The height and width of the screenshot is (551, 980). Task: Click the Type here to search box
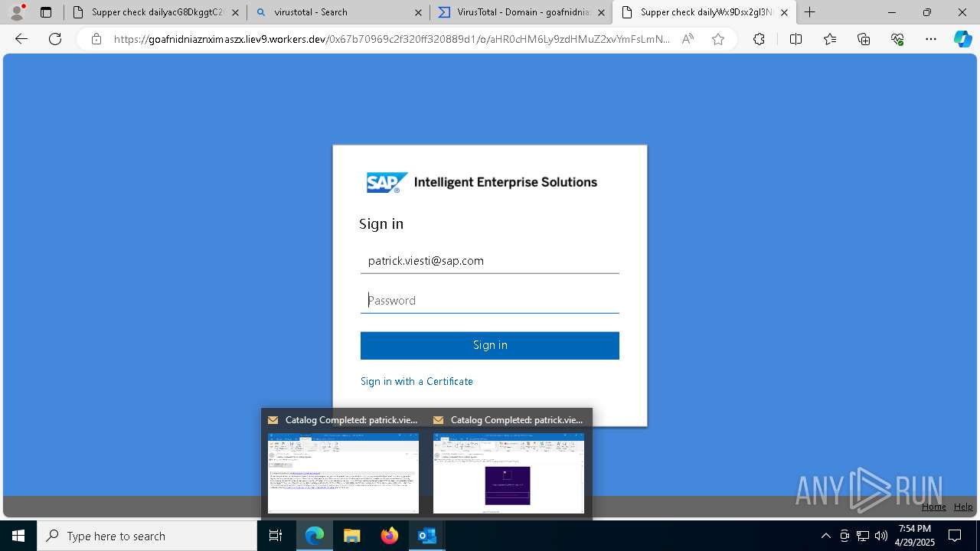tap(147, 536)
